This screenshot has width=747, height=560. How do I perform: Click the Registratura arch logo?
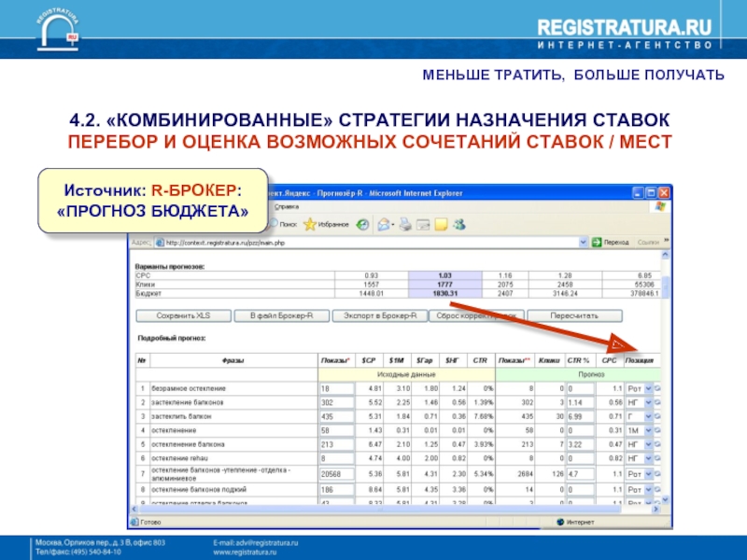coord(58,31)
